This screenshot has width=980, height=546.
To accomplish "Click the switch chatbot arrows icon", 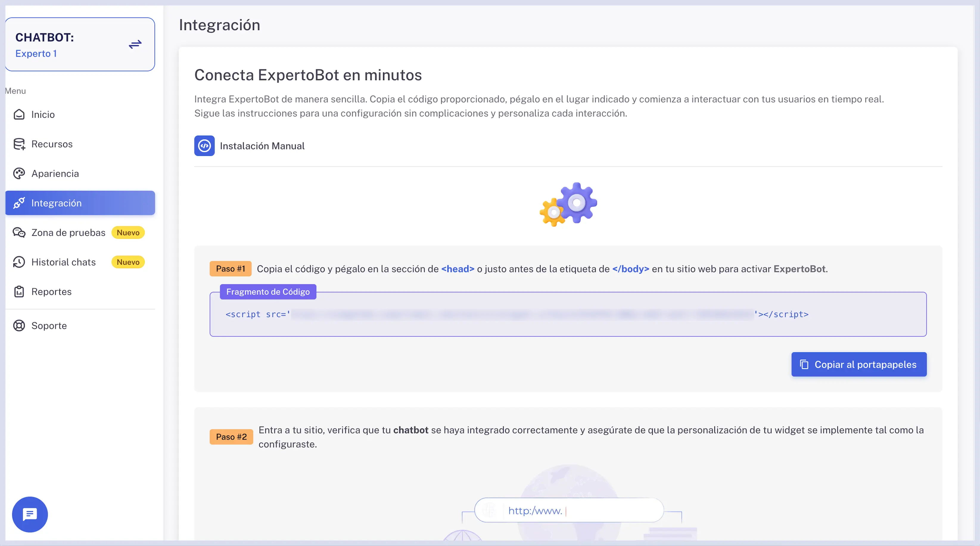I will pyautogui.click(x=135, y=44).
